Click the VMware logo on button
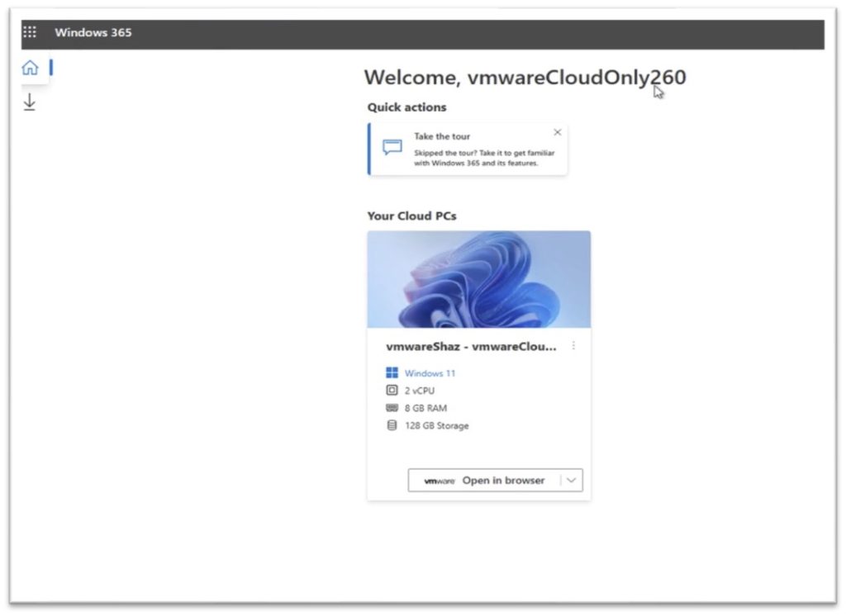Viewport: 846px width, 616px height. 440,481
